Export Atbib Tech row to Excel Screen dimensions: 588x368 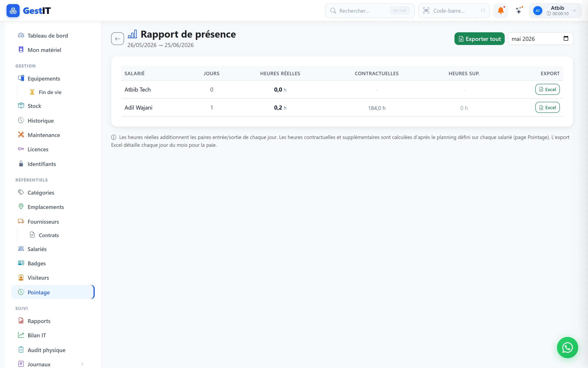click(x=547, y=89)
